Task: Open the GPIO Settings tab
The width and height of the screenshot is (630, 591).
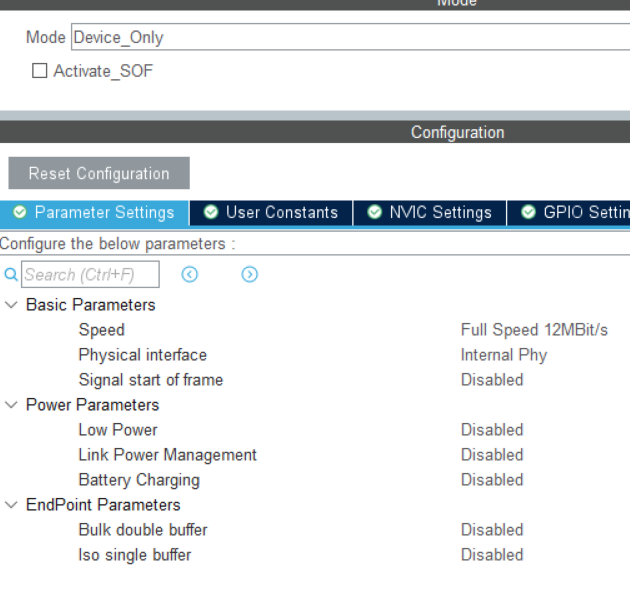Action: (569, 213)
